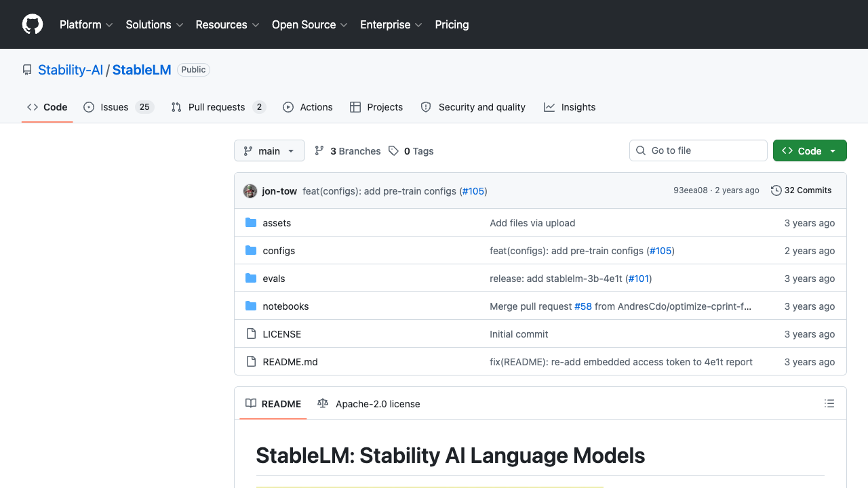This screenshot has height=488, width=868.
Task: Open the README outline list icon
Action: pyautogui.click(x=829, y=403)
